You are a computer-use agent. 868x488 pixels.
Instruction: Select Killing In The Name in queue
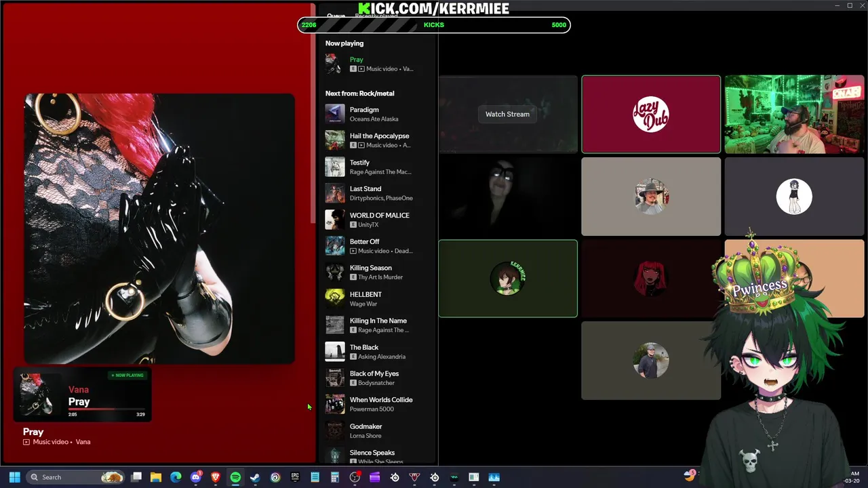[x=376, y=325]
